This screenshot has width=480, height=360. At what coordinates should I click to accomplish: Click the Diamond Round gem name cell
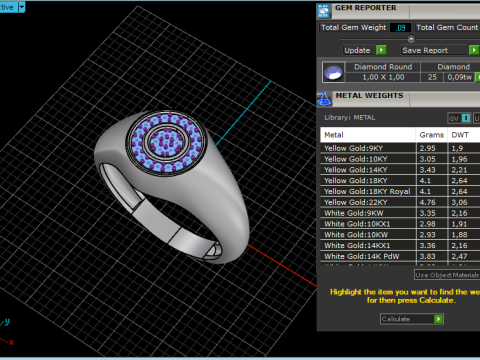[383, 67]
